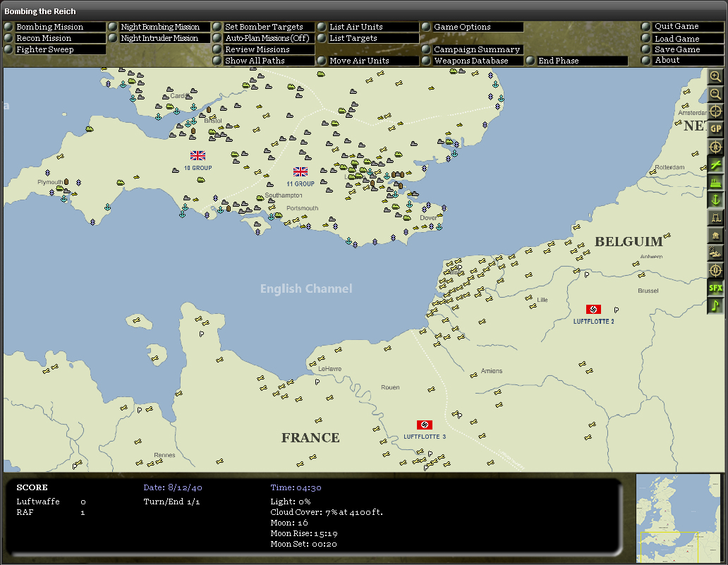Open Review Missions

pos(264,49)
